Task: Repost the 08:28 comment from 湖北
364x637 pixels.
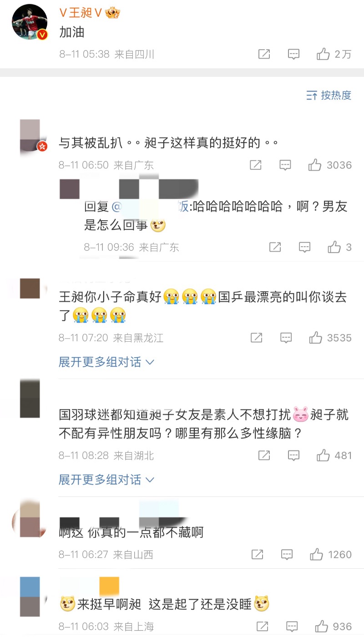Action: point(264,455)
